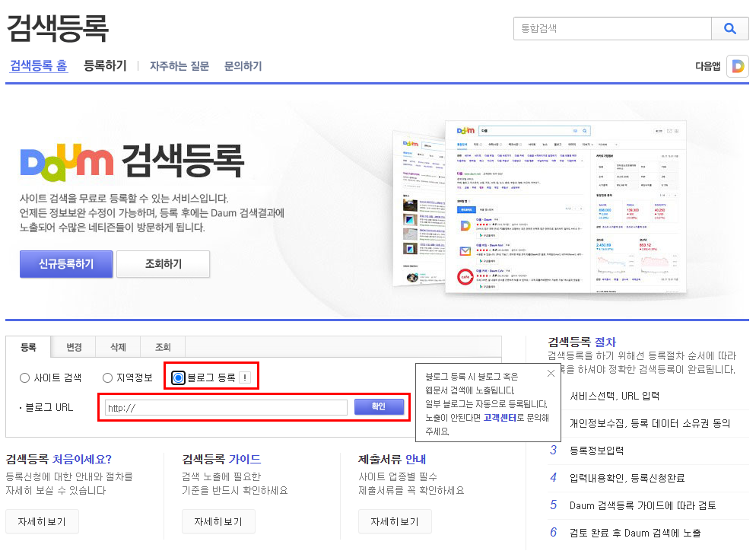756x551 pixels.
Task: Select the 사이트 검색 radio button
Action: (x=24, y=377)
